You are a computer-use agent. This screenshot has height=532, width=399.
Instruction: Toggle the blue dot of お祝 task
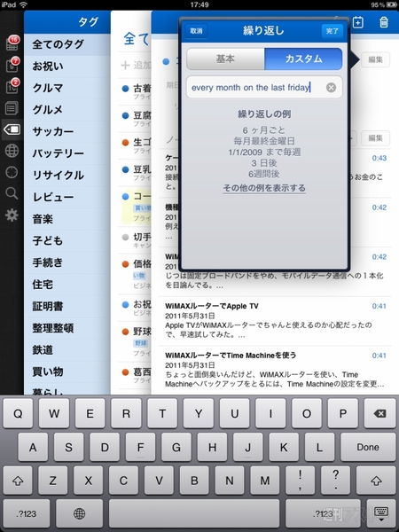click(125, 304)
